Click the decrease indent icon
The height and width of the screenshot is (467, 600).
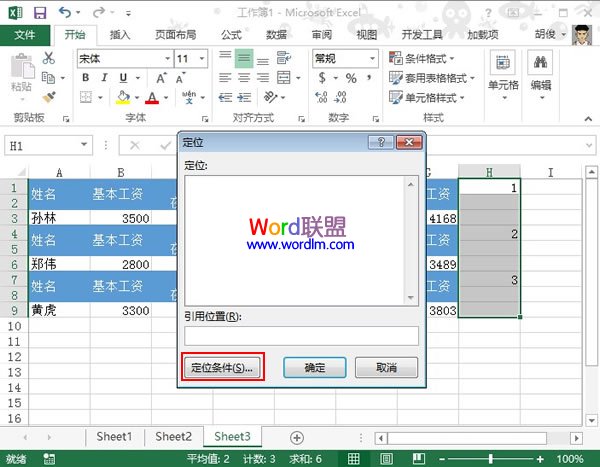tap(225, 98)
